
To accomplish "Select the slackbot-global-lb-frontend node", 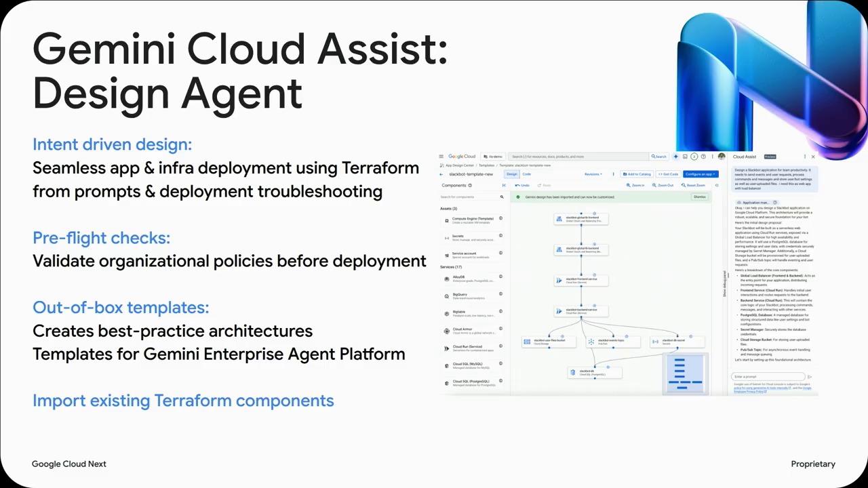I will coord(581,219).
